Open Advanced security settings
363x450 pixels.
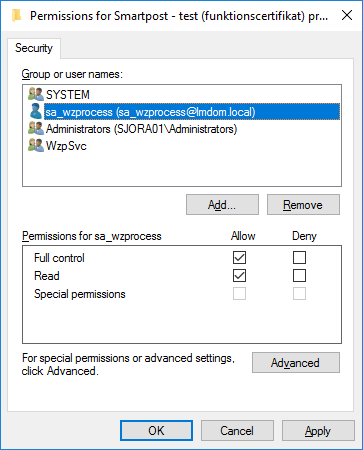[296, 362]
